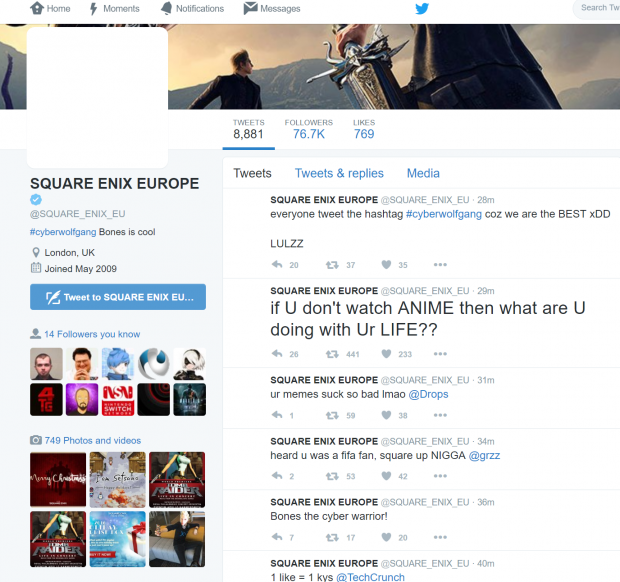Open the gift box promo thumbnail
Image resolution: width=620 pixels, height=582 pixels.
coord(117,539)
